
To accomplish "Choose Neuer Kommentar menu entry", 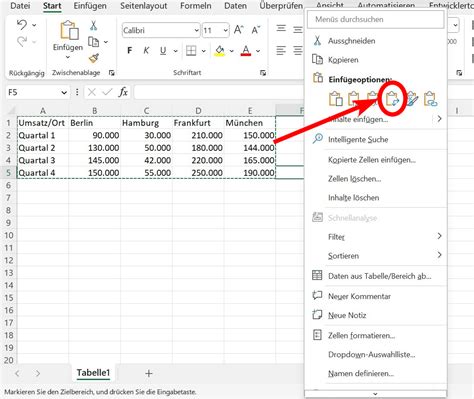I will 359,296.
